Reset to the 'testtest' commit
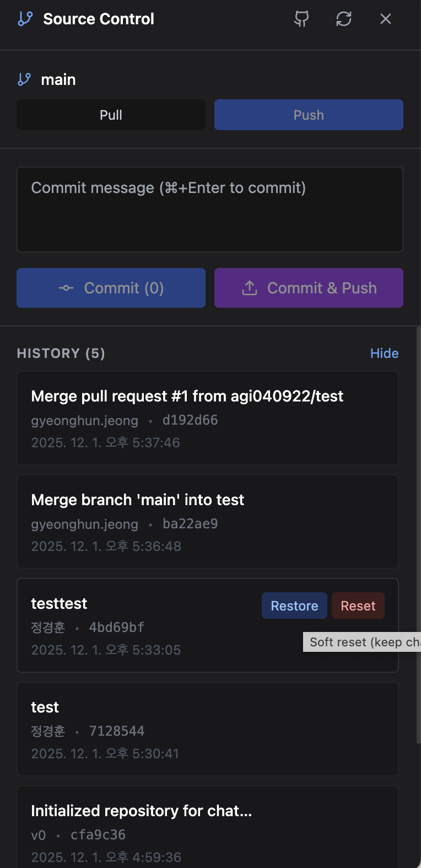Screen dimensions: 421x868 click(358, 605)
